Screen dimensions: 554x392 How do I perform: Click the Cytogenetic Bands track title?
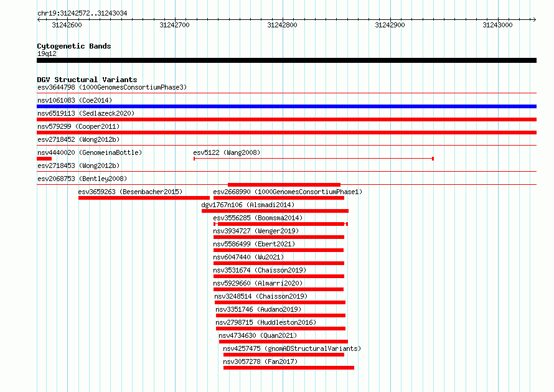coord(74,46)
